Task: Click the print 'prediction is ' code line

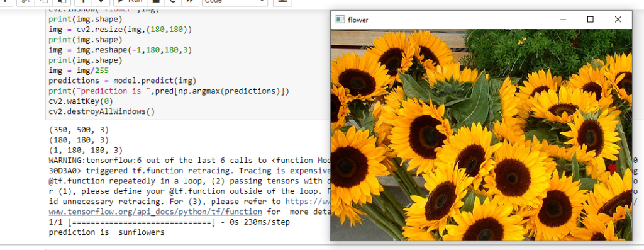Action: tap(169, 91)
